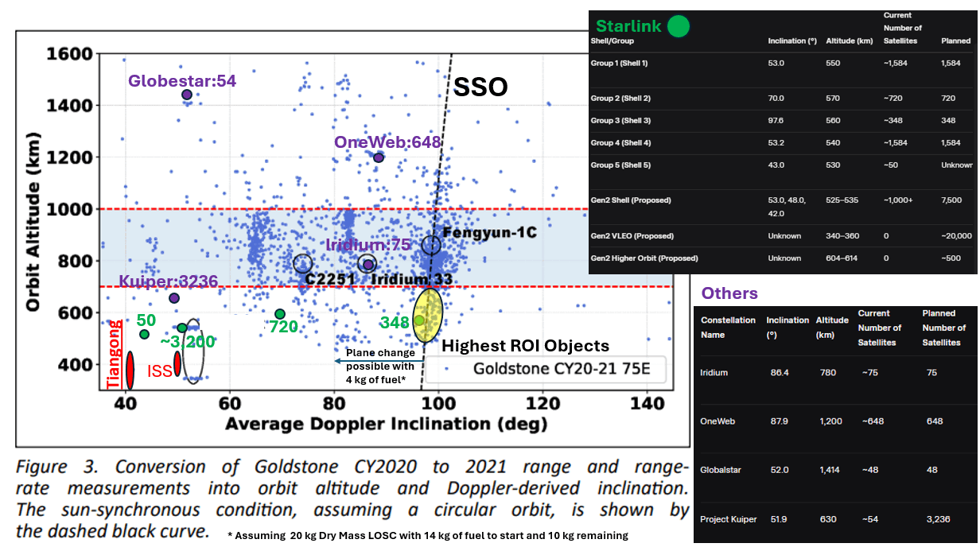Select the Globestar:54 chart label

pos(182,80)
